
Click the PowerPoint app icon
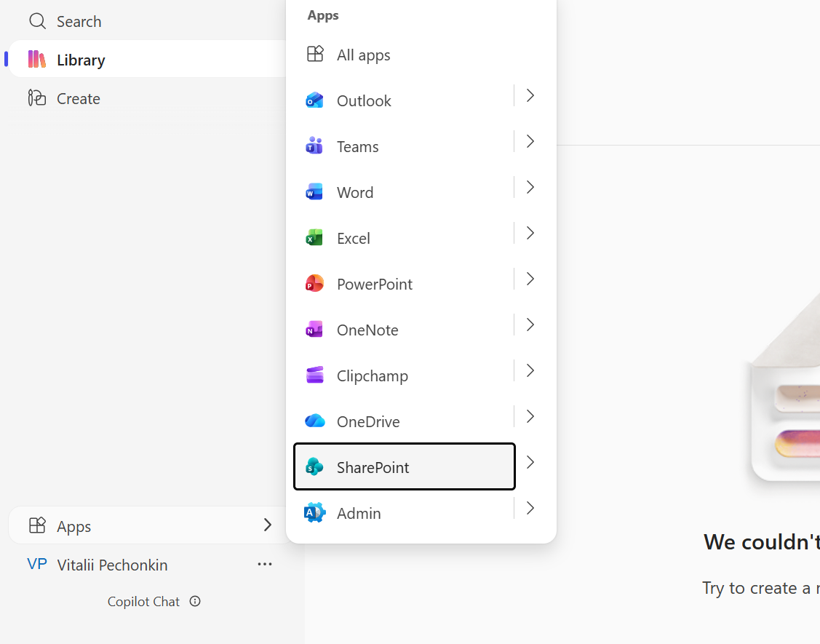pyautogui.click(x=314, y=284)
